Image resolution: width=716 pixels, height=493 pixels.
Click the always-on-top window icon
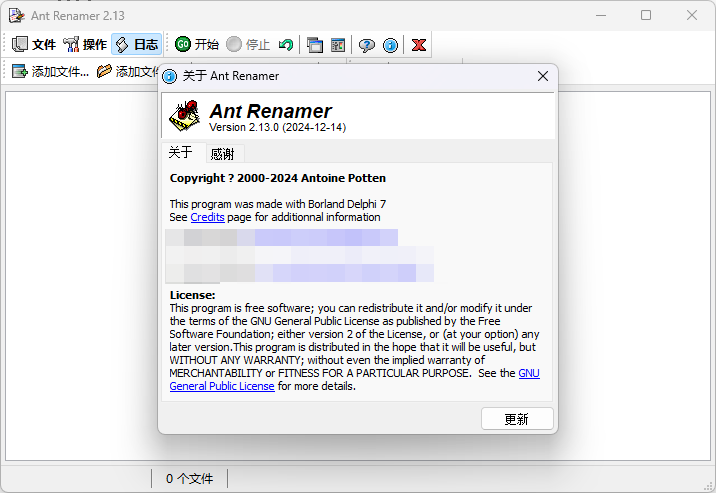click(315, 45)
